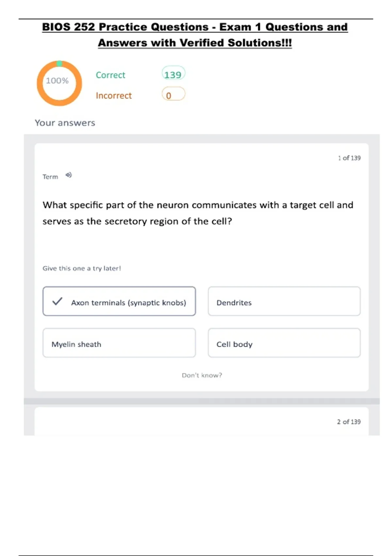
Task: Jump to the "2 of 139" question card
Action: tap(349, 422)
